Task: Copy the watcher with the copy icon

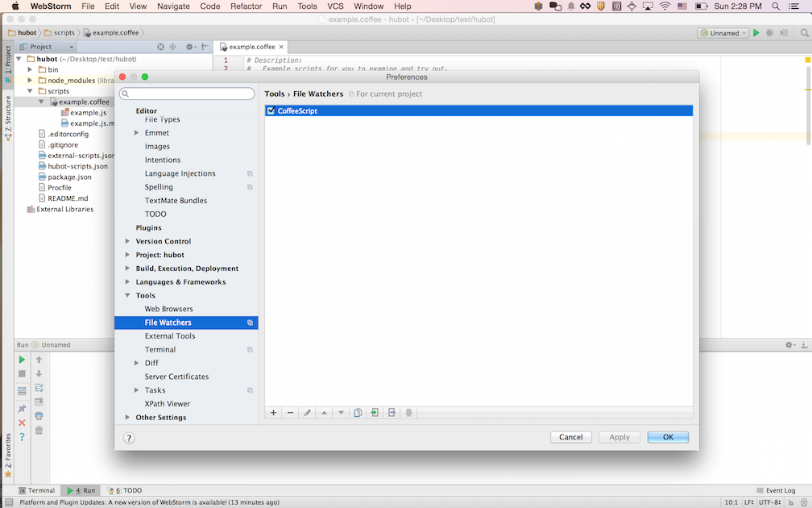Action: [358, 413]
